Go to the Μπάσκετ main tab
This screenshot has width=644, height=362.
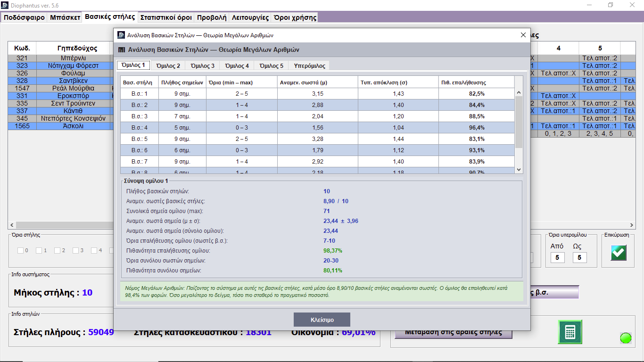[65, 17]
